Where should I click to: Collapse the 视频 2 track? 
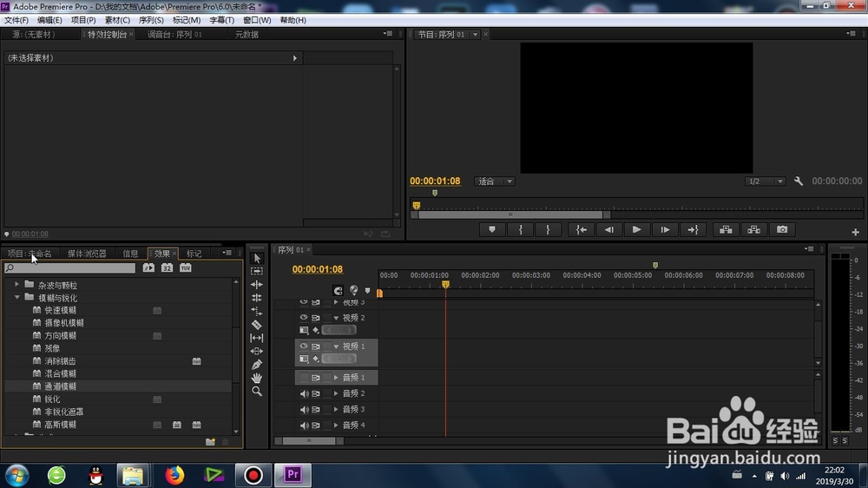tap(336, 318)
